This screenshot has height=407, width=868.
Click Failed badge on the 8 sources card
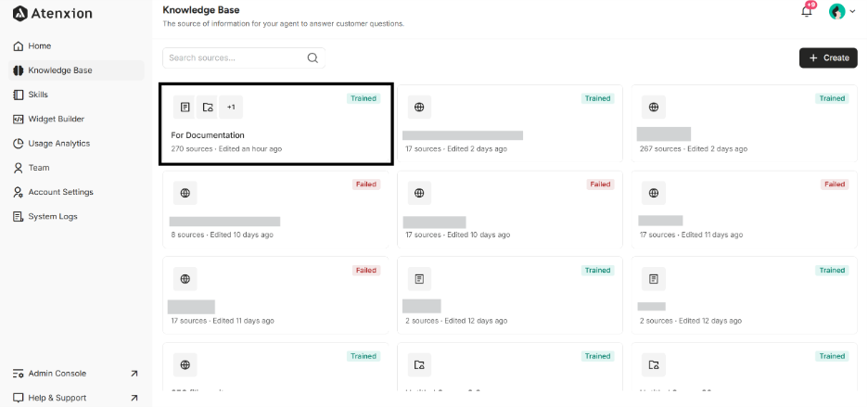click(x=366, y=184)
